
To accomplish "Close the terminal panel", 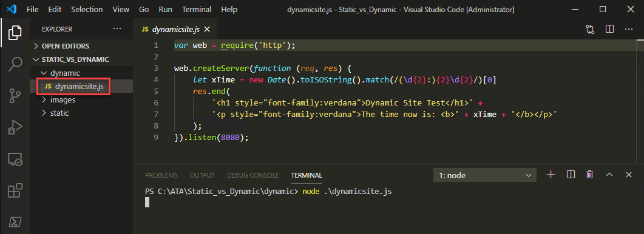I will [628, 175].
